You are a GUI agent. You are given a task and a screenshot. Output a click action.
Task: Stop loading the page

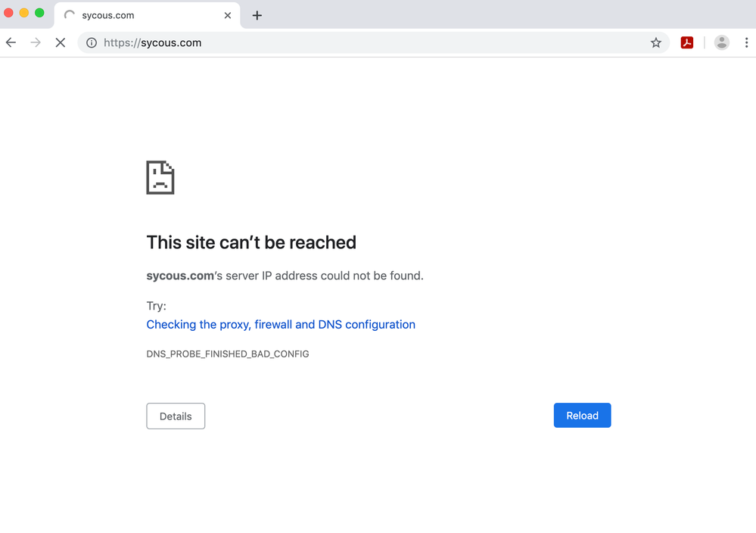tap(61, 43)
